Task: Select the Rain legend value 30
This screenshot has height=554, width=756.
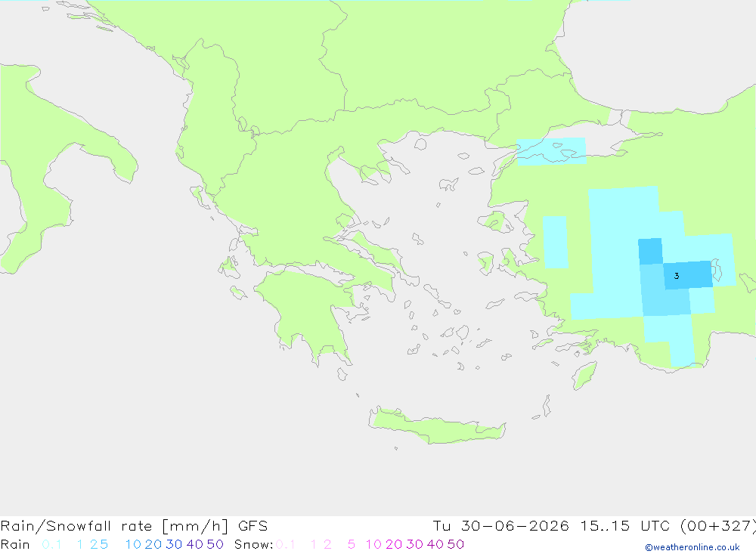Action: coord(174,544)
